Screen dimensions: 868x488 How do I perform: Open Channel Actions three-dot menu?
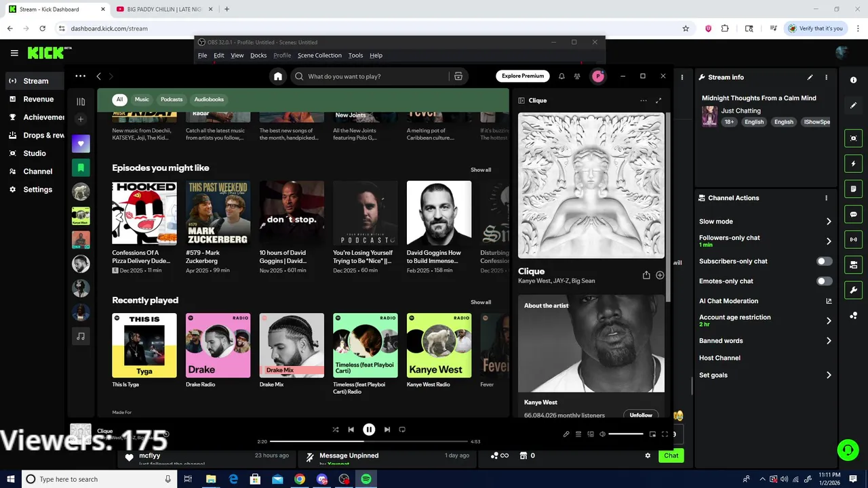pyautogui.click(x=826, y=198)
